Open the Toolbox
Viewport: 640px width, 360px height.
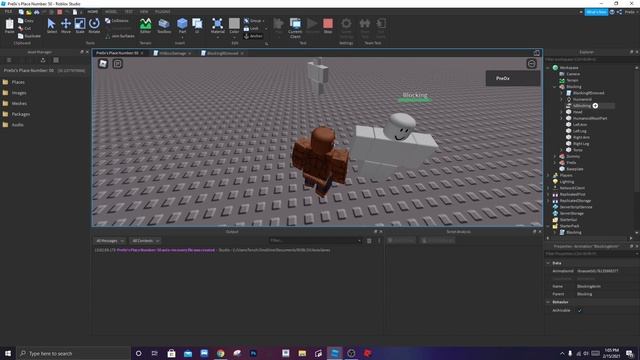(164, 26)
